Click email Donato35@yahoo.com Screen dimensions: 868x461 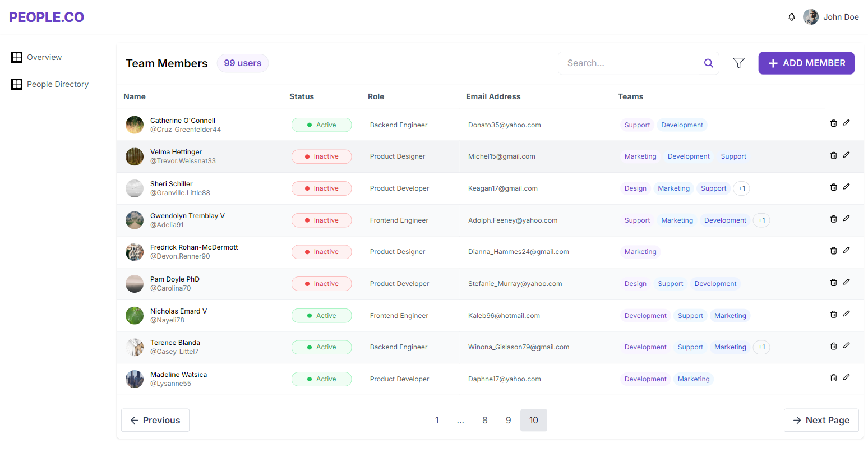pyautogui.click(x=505, y=125)
